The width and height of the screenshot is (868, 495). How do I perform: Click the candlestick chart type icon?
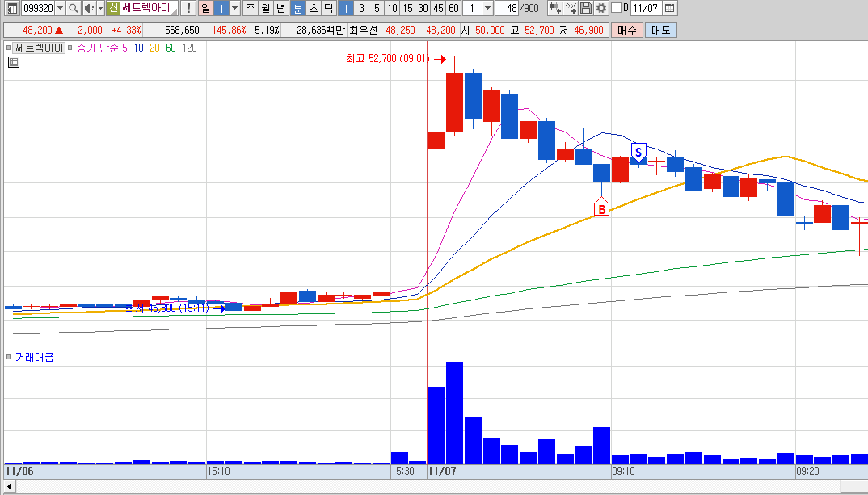click(554, 8)
